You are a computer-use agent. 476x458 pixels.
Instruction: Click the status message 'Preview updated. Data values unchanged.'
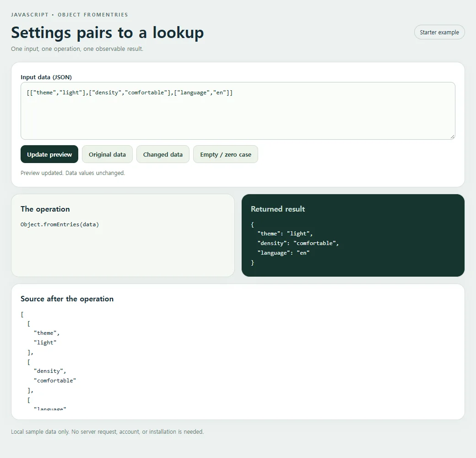pyautogui.click(x=73, y=173)
